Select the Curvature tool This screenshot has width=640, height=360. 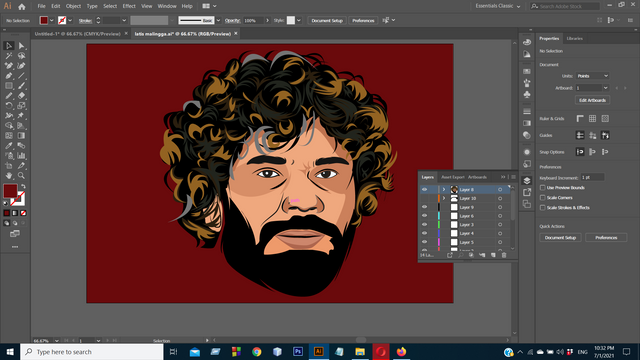coord(21,66)
